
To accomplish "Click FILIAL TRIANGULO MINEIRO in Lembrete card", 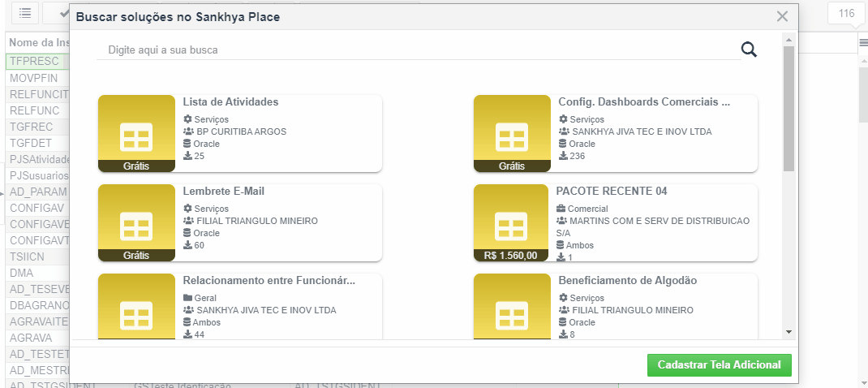I will 257,221.
